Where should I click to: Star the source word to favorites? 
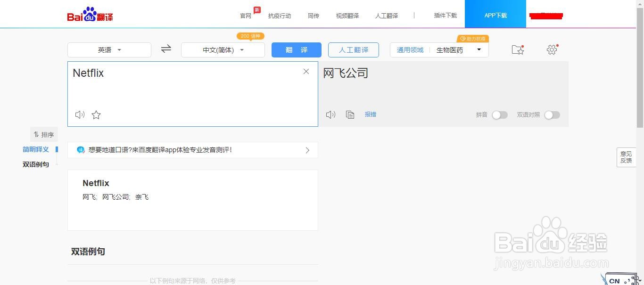click(96, 114)
